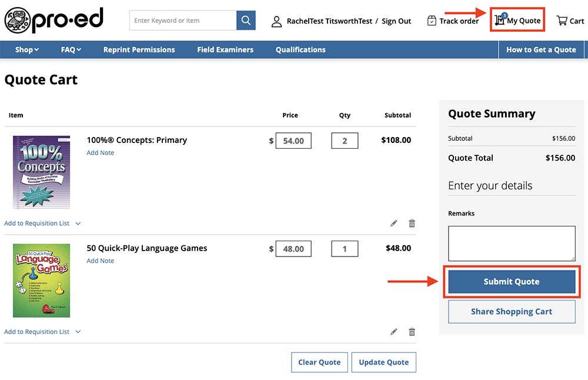588x380 pixels.
Task: Click the Remarks text area
Action: click(x=511, y=244)
